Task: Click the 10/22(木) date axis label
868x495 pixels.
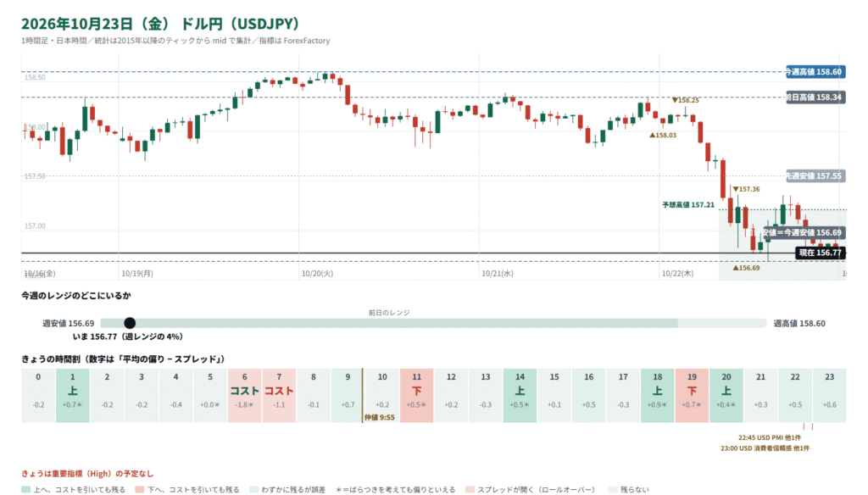Action: [x=677, y=274]
